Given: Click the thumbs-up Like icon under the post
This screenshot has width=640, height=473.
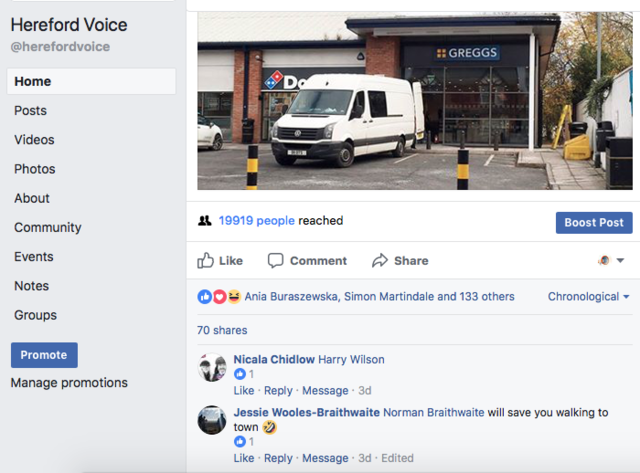Looking at the screenshot, I should (x=206, y=261).
